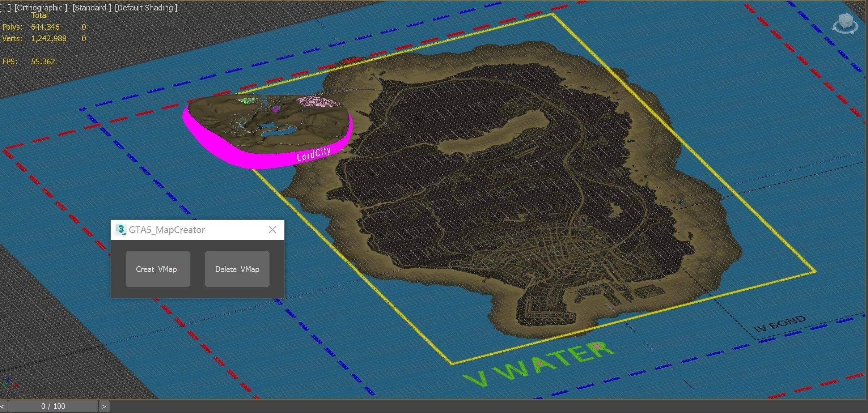Click the white LordCity text label
The image size is (868, 413).
(313, 154)
